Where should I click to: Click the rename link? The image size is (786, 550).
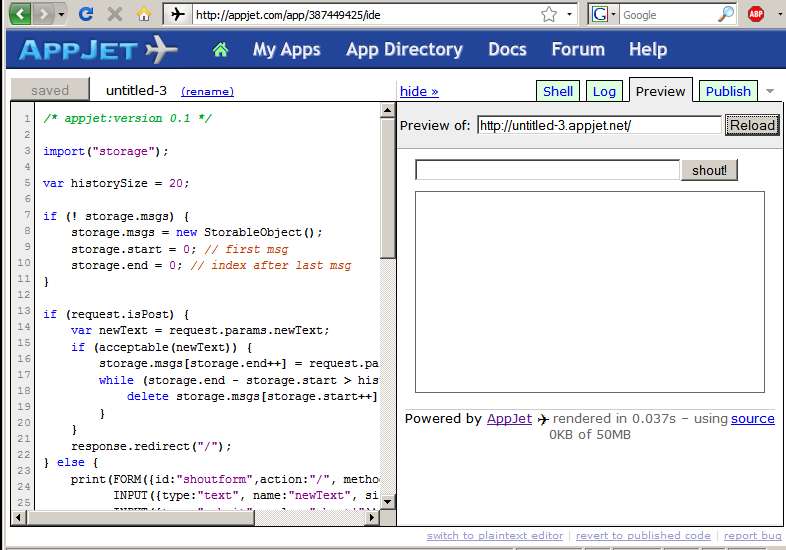207,92
